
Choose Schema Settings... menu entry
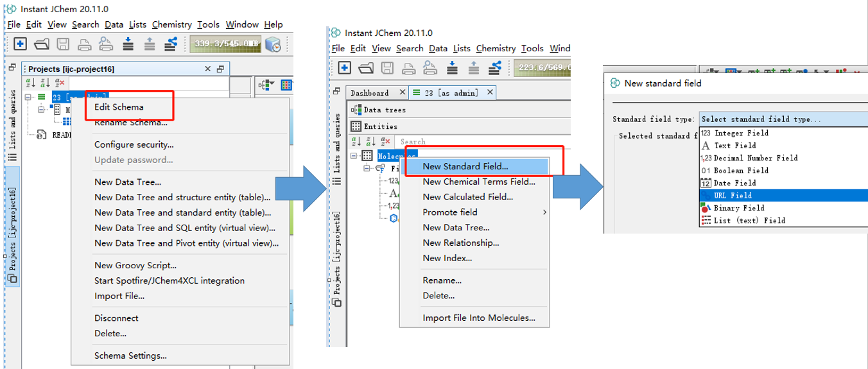(130, 356)
